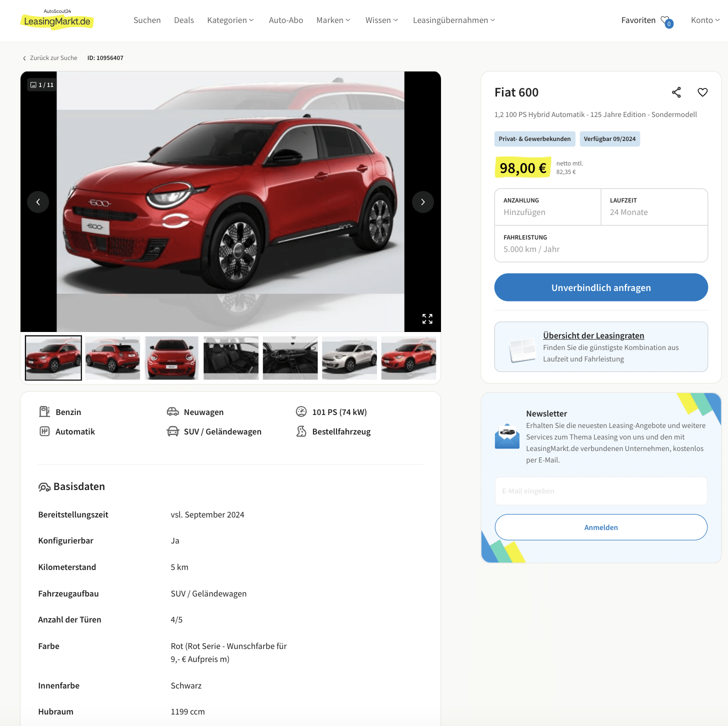Click the Kilometerstand 5 km value

coord(179,567)
